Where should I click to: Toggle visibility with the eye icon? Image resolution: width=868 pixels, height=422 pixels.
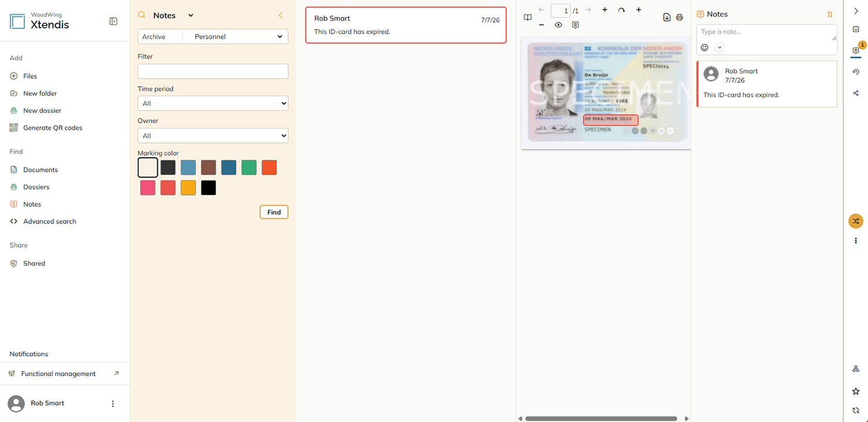point(558,25)
